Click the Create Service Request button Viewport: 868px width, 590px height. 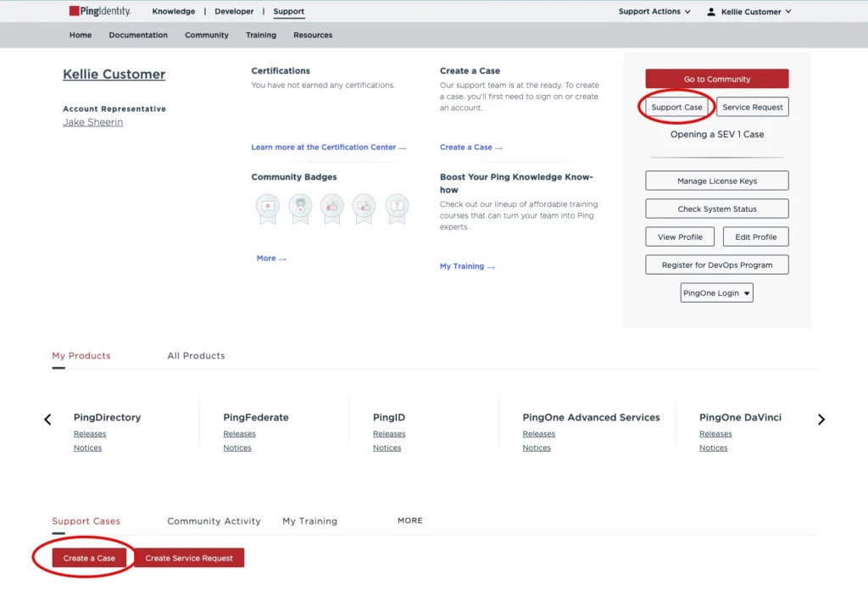tap(189, 558)
